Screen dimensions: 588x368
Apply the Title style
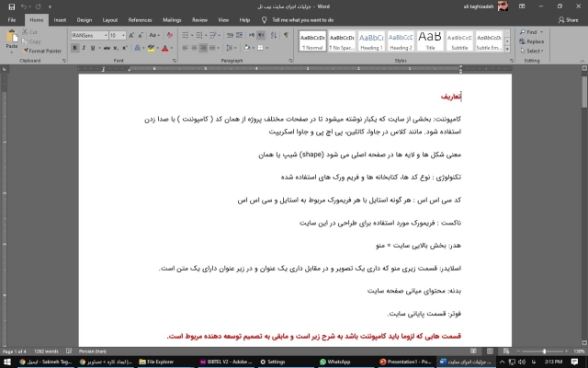(x=430, y=40)
